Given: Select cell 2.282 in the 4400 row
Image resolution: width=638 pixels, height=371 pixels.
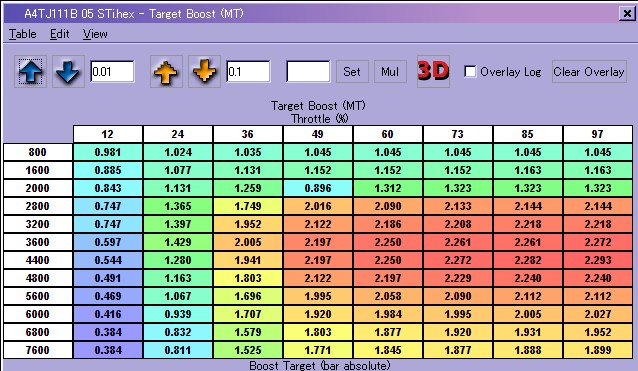Looking at the screenshot, I should [x=528, y=260].
